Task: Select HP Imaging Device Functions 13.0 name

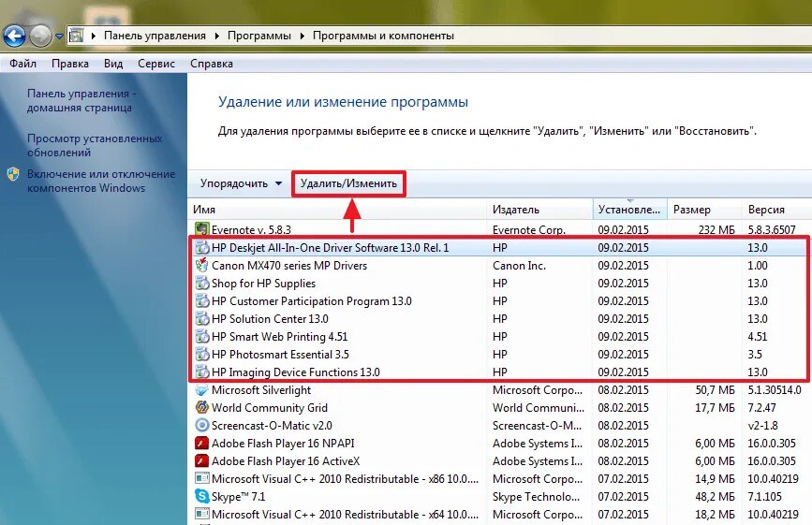Action: (296, 372)
